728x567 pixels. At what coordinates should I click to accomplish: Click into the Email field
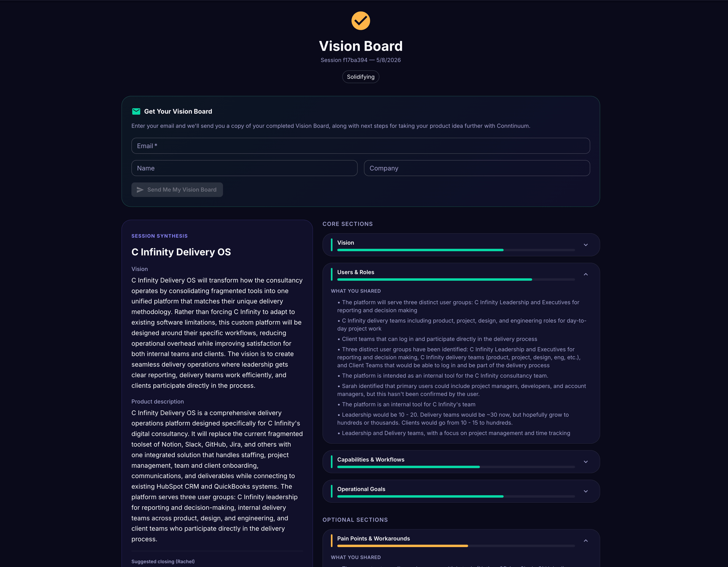click(x=360, y=146)
